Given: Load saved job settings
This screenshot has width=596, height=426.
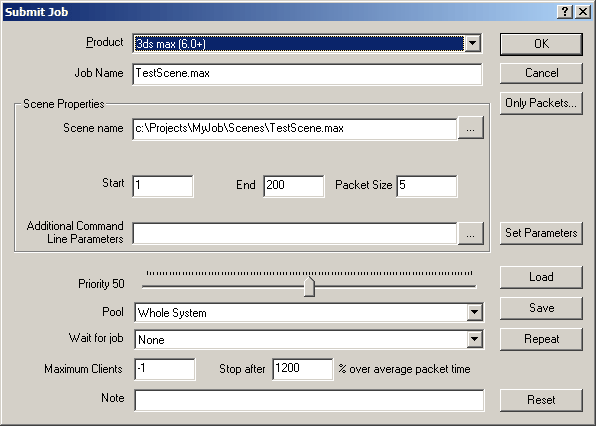Looking at the screenshot, I should click(x=541, y=277).
